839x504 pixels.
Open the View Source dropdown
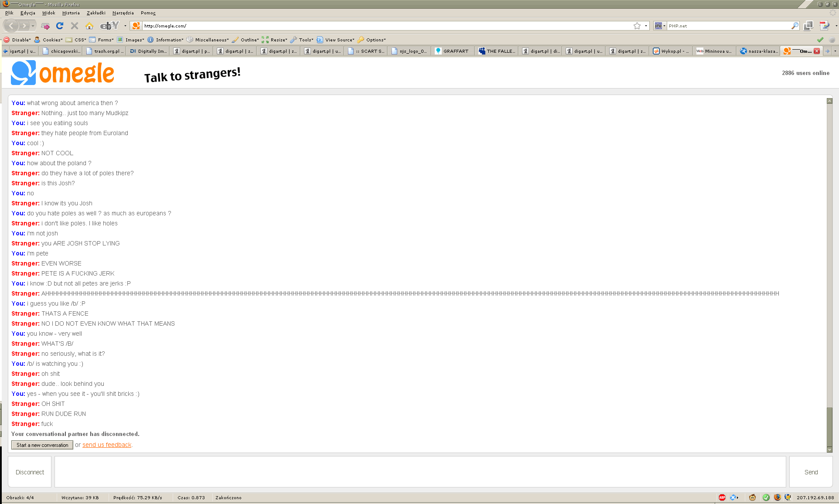pos(336,40)
